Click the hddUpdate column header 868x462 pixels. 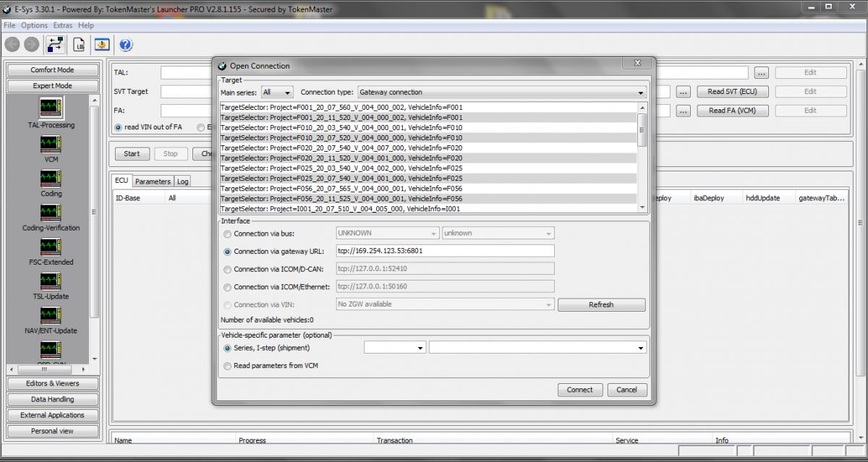coord(768,197)
